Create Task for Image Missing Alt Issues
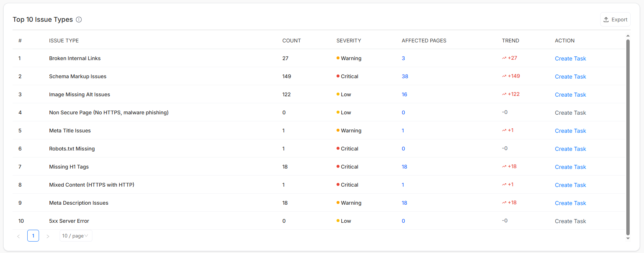Viewport: 644px width, 253px height. (x=570, y=95)
